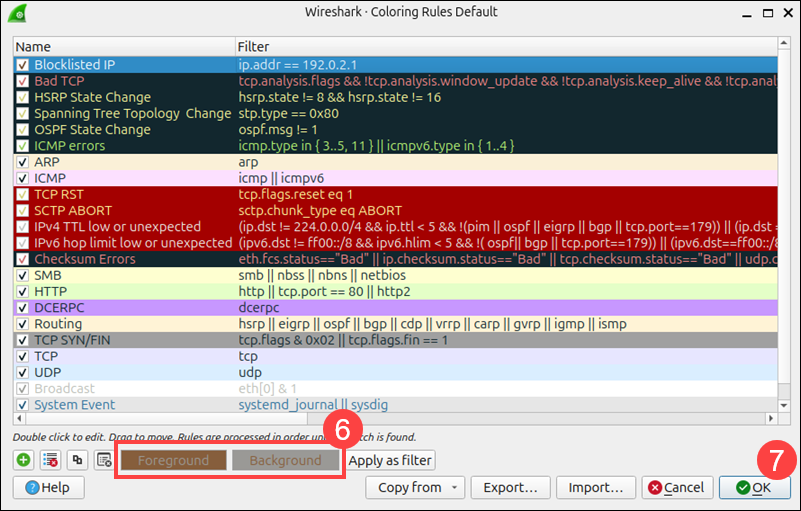Image resolution: width=801 pixels, height=511 pixels.
Task: Click the Wireshark fin logo icon
Action: (17, 13)
